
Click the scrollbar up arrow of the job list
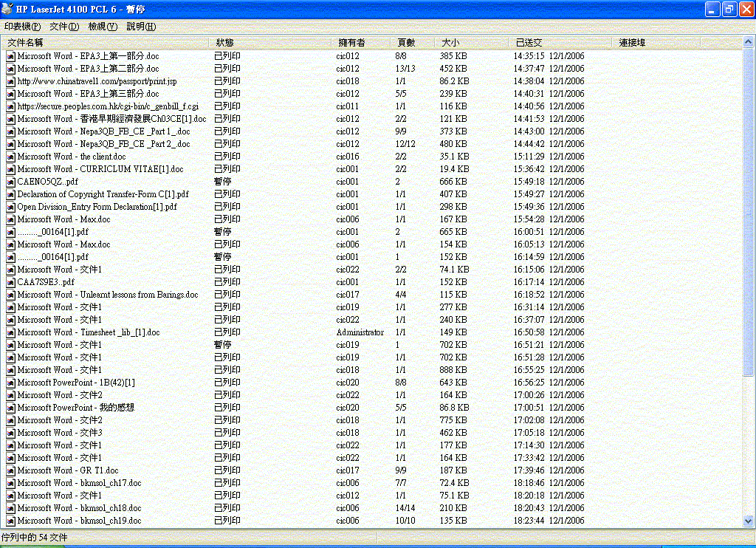tap(749, 42)
